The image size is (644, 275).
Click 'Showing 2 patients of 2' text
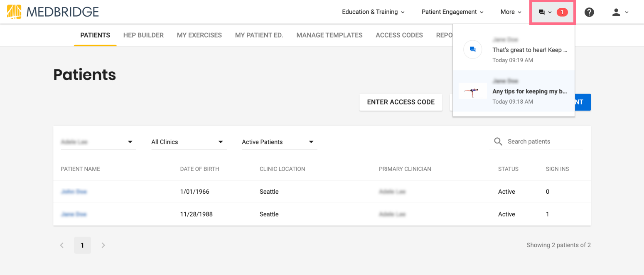pos(558,245)
